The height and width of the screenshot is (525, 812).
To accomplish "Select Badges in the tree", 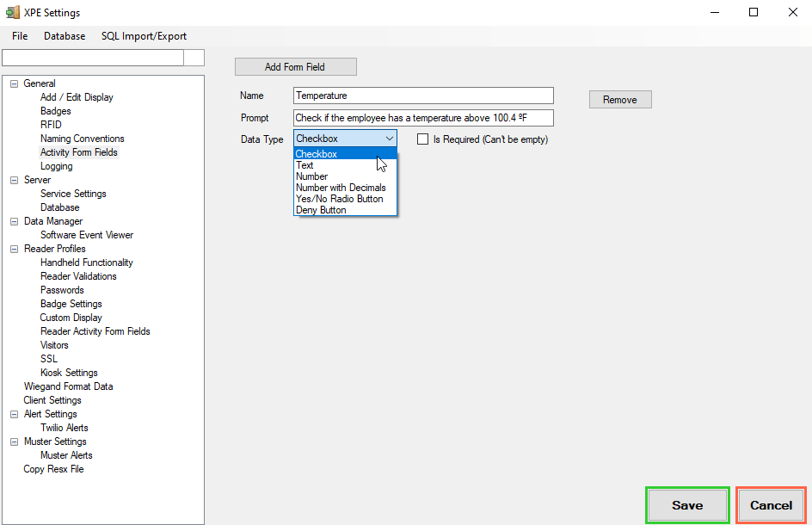I will [x=56, y=111].
